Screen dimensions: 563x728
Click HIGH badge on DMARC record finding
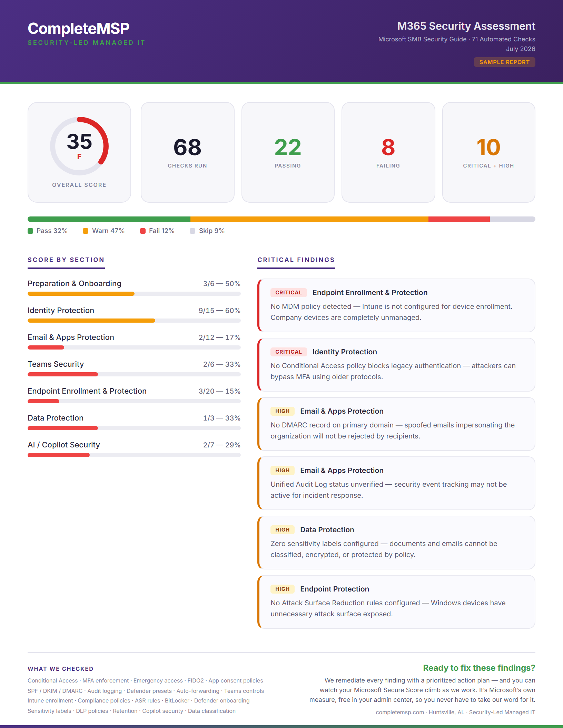[x=283, y=411]
